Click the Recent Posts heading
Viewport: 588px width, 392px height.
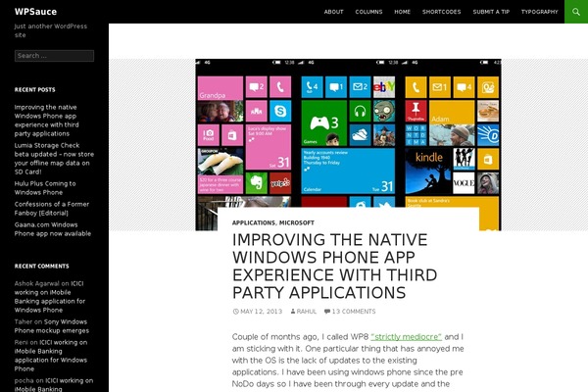(x=35, y=89)
